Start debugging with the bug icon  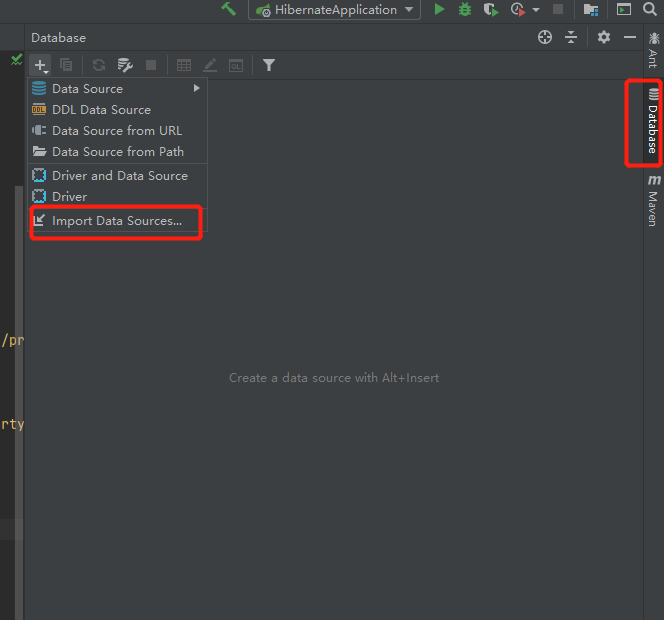[x=465, y=10]
